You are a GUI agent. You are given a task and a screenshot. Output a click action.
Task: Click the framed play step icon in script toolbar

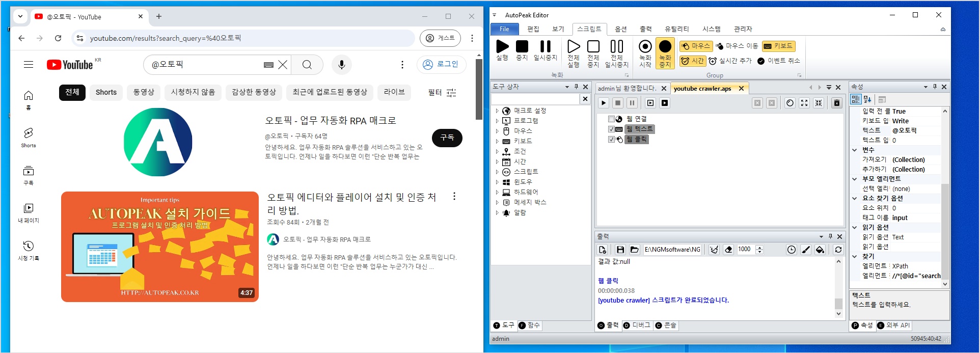point(650,103)
